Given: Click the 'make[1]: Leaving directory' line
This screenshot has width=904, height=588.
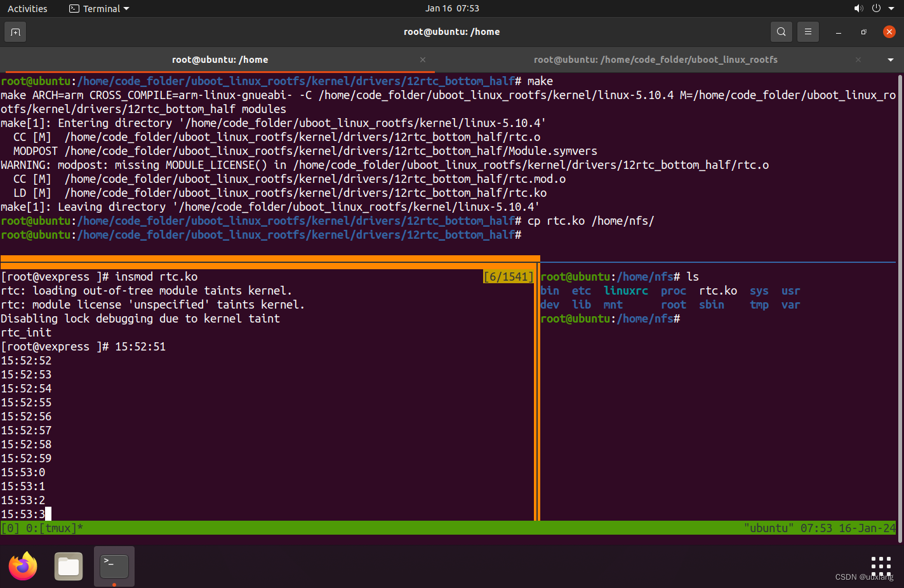Looking at the screenshot, I should 270,207.
